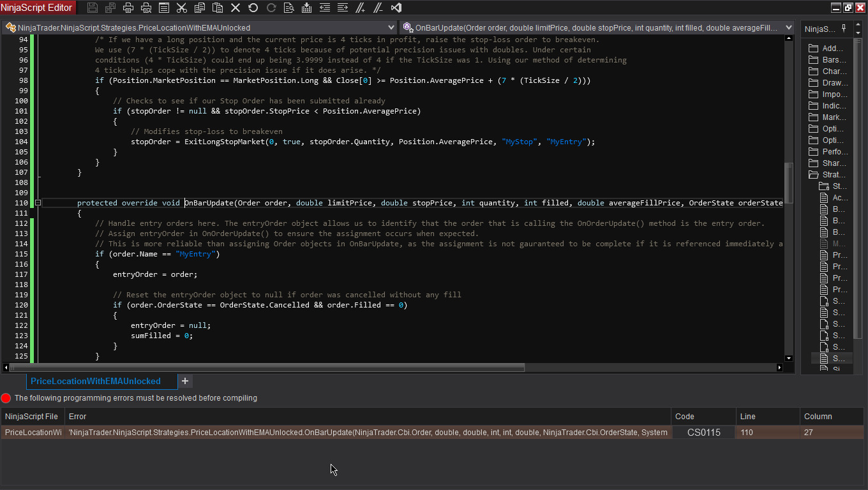The image size is (868, 490).
Task: Sort errors by the Line column header
Action: click(x=767, y=416)
